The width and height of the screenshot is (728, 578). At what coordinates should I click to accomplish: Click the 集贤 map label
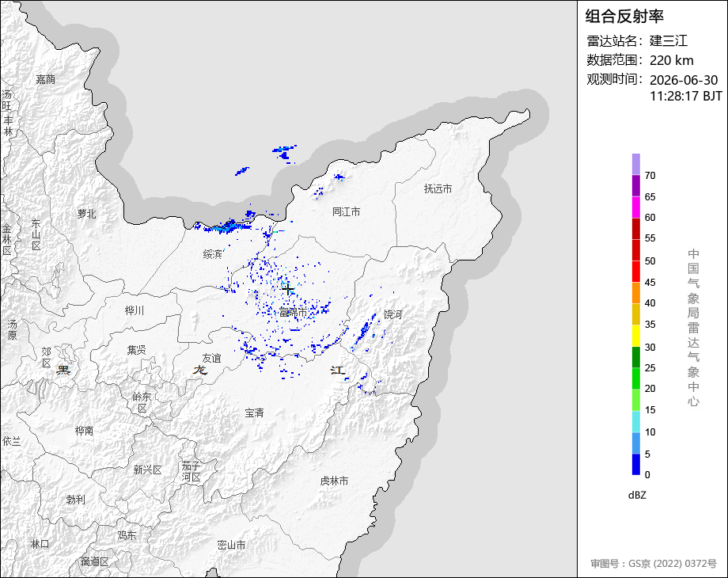136,350
